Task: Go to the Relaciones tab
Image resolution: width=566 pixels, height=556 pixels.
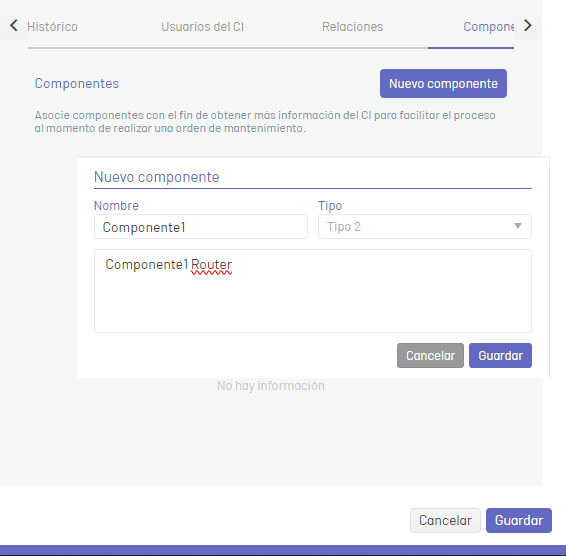Action: point(353,27)
